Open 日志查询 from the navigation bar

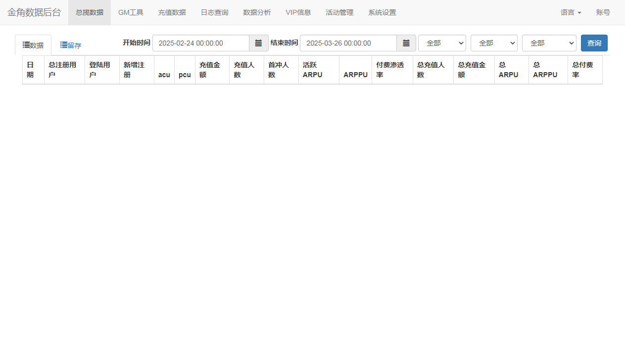click(215, 12)
